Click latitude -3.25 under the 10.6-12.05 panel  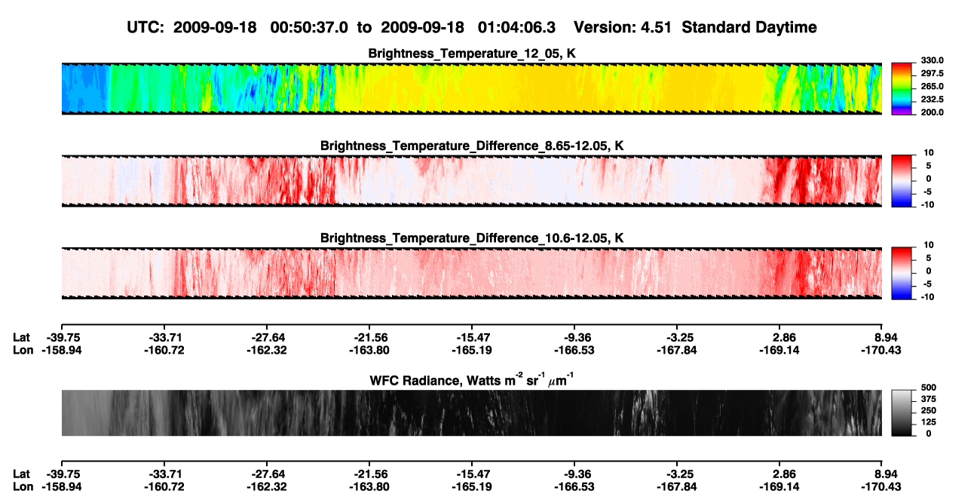(677, 337)
